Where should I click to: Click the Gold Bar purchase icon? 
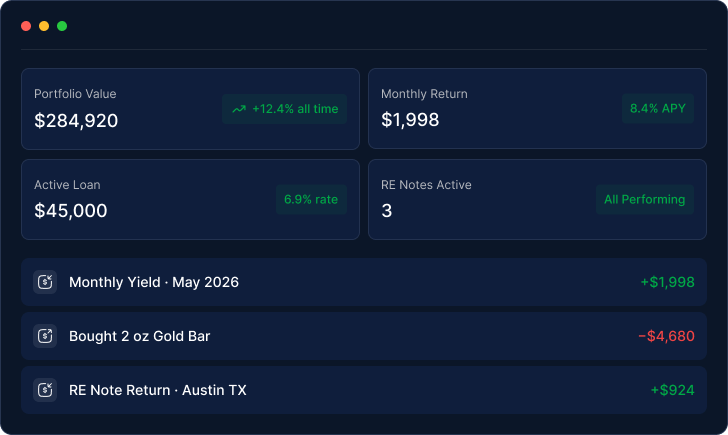[x=45, y=336]
